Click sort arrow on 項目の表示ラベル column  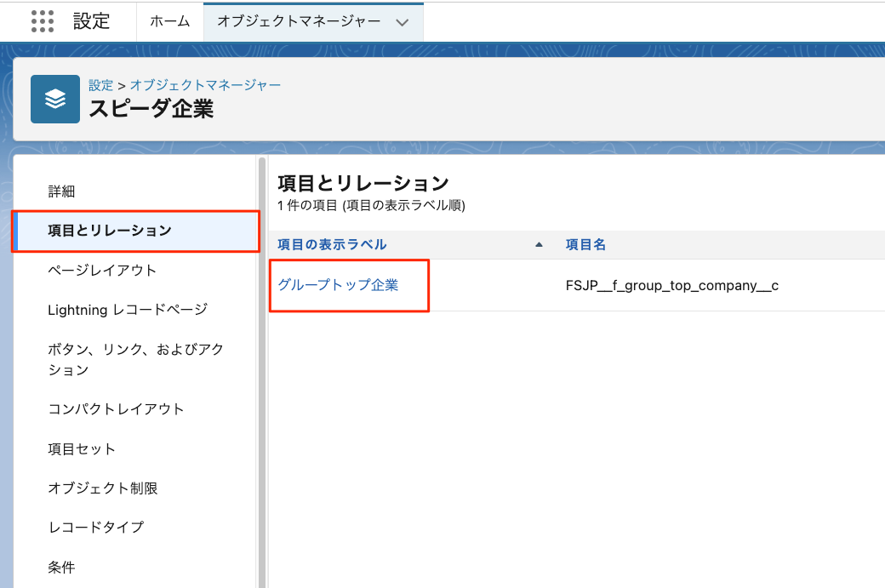[538, 245]
